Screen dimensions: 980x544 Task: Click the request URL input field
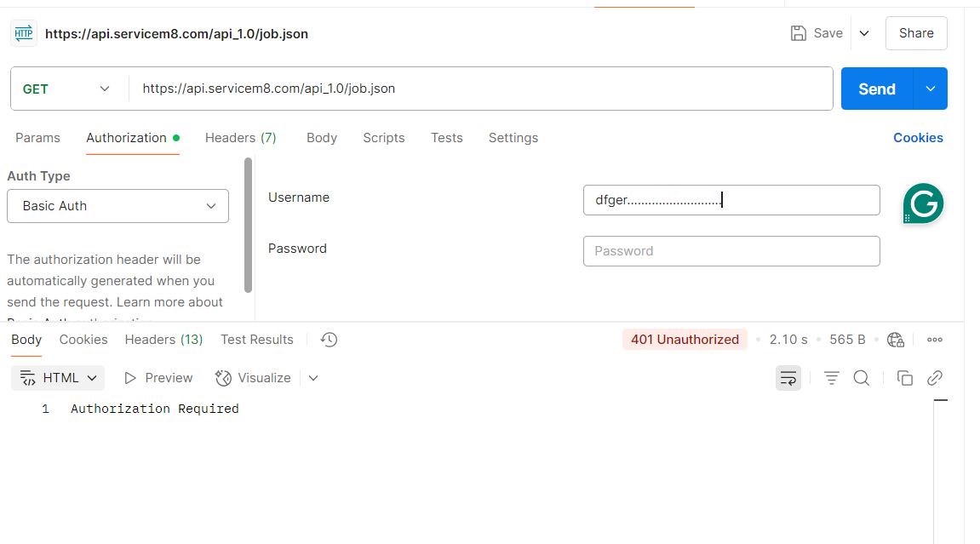(x=481, y=89)
